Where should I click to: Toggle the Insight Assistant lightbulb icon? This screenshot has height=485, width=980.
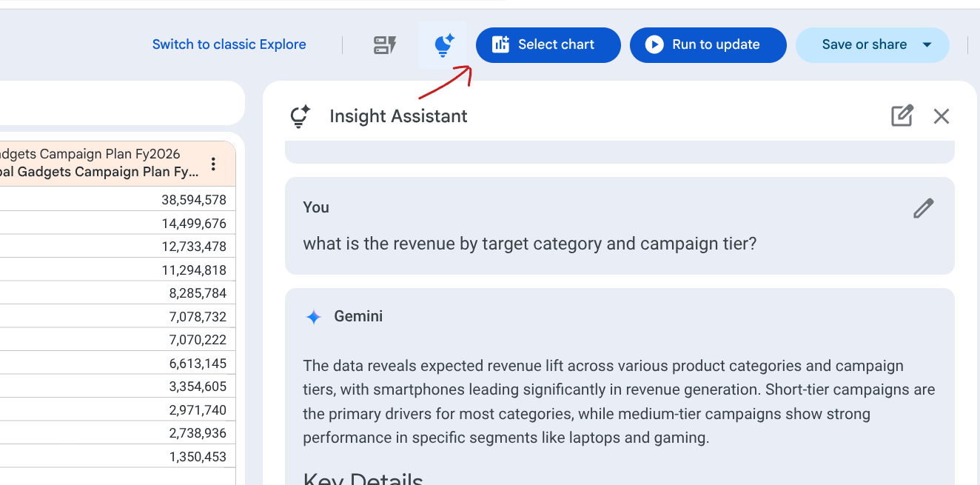[x=443, y=45]
